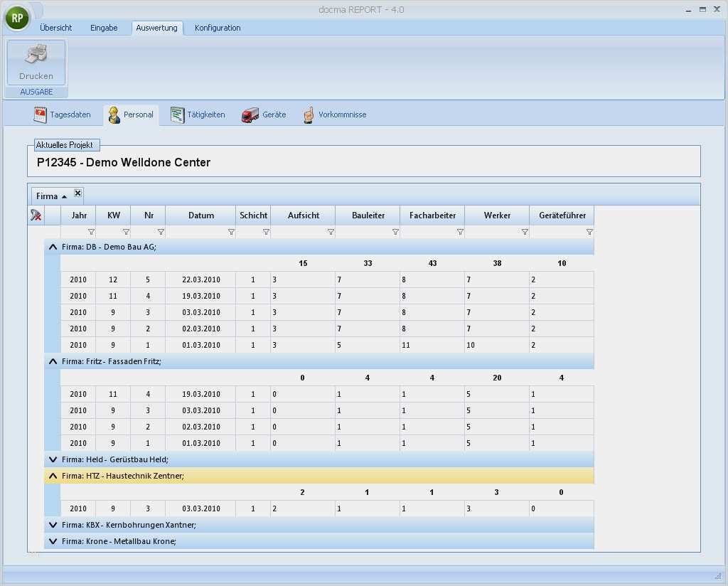The width and height of the screenshot is (728, 586).
Task: Select the Personal worker icon tab
Action: 114,114
